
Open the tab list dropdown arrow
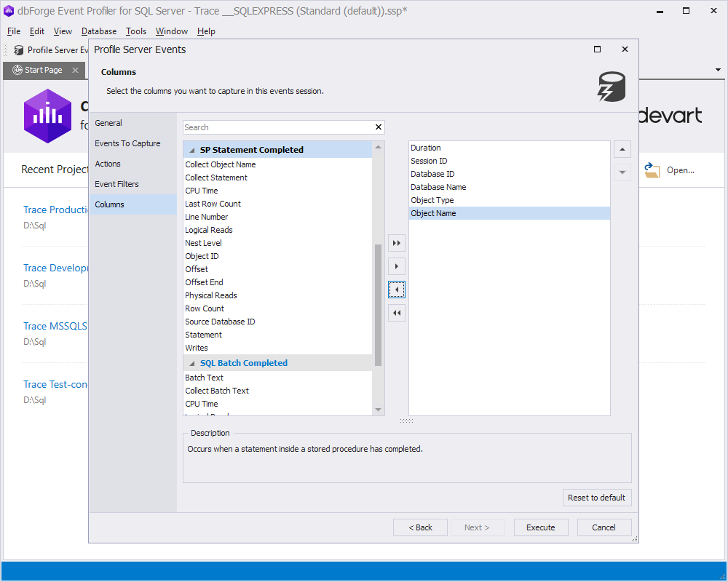pos(718,70)
